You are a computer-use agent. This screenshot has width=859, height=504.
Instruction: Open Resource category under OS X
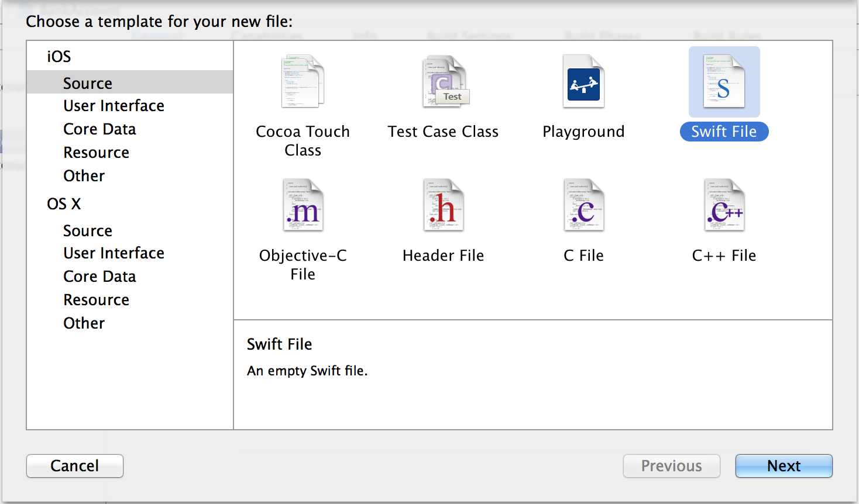click(96, 300)
